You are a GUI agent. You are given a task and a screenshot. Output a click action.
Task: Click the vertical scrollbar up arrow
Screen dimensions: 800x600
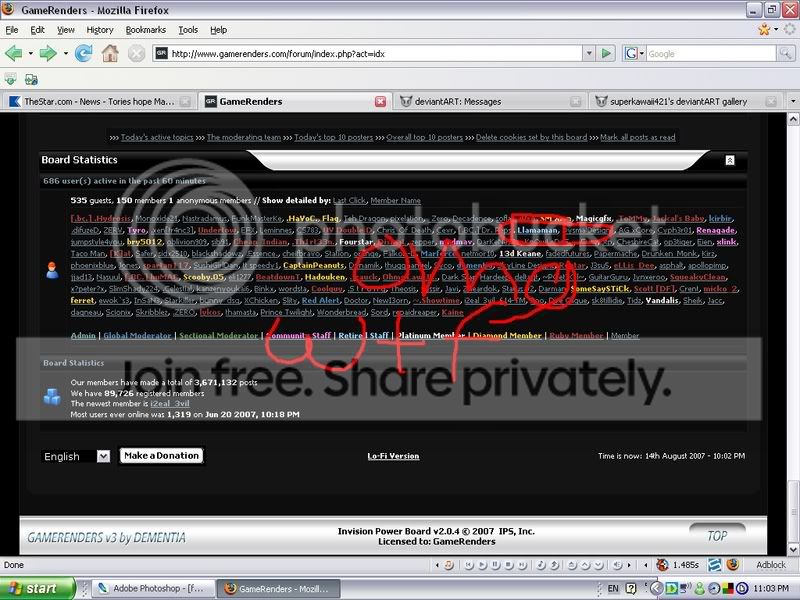793,119
